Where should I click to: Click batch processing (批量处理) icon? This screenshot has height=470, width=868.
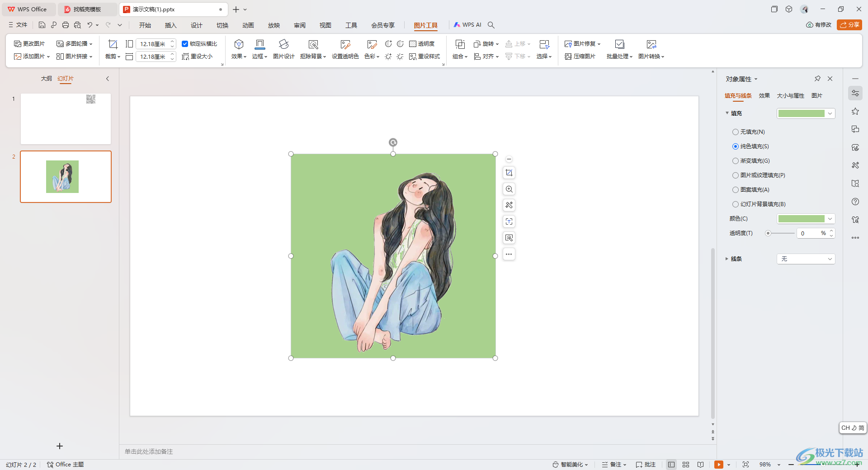[x=619, y=44]
